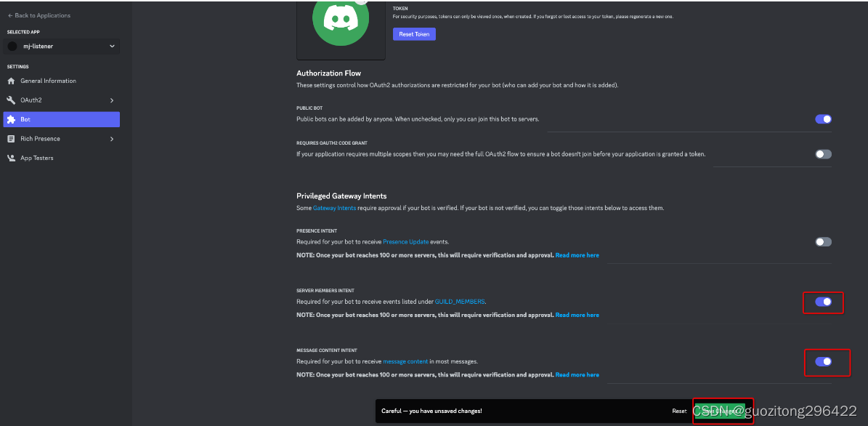Viewport: 868px width, 426px height.
Task: Turn on the Presence Intent toggle
Action: [x=823, y=241]
